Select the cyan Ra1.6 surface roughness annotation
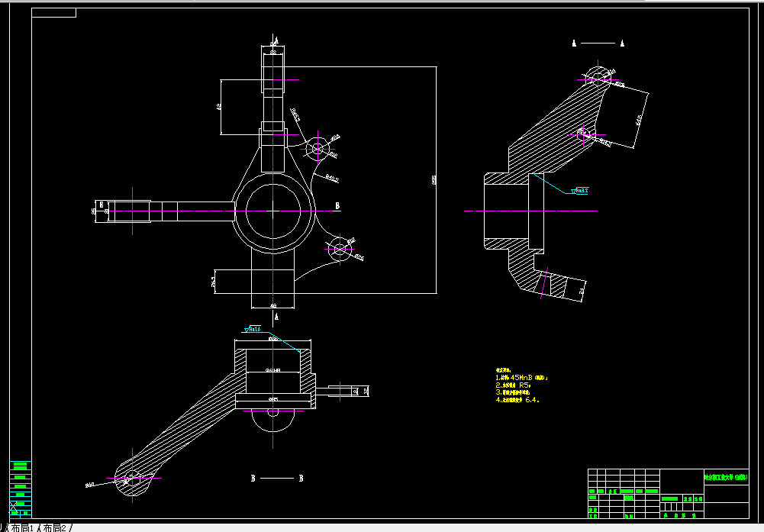The image size is (764, 532). [x=253, y=330]
